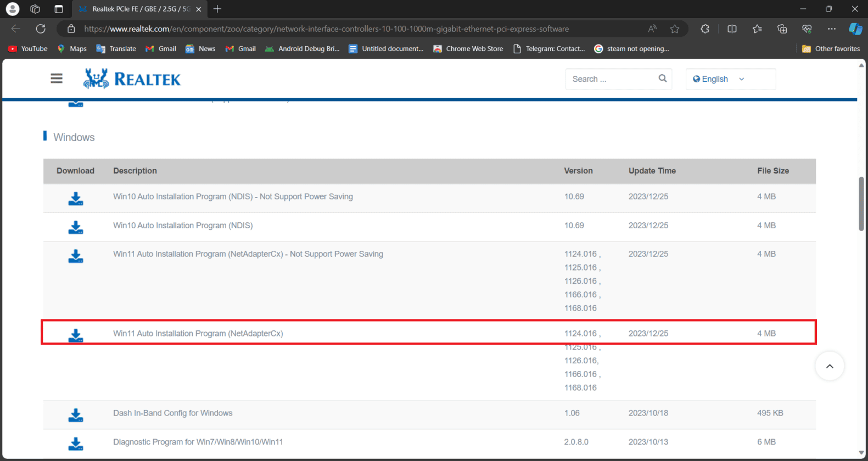The image size is (868, 461).
Task: Download Win10 NDIS Not Support Power Saving driver
Action: (x=75, y=198)
